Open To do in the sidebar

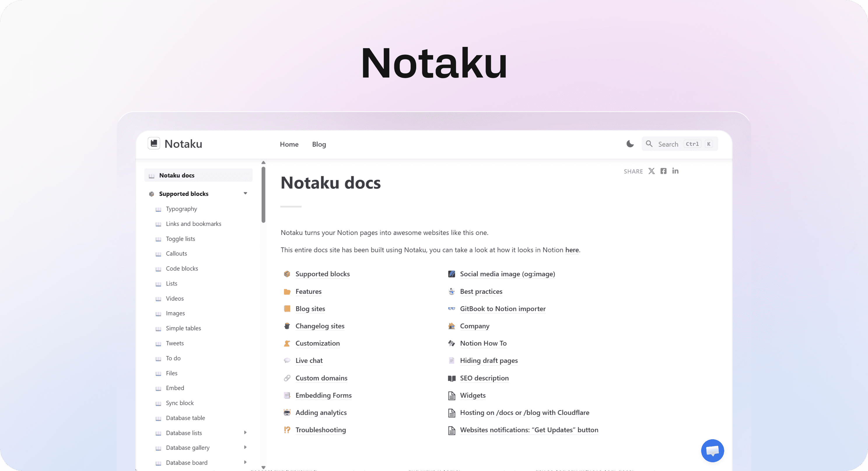click(x=173, y=358)
